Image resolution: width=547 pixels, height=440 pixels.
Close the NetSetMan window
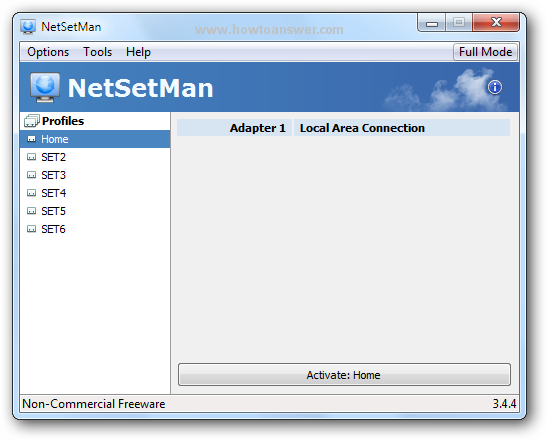coord(496,23)
